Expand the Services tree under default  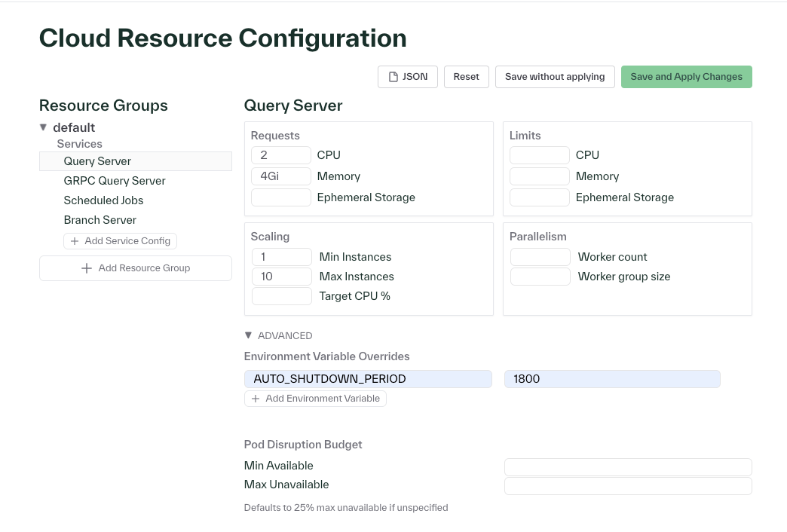(79, 144)
